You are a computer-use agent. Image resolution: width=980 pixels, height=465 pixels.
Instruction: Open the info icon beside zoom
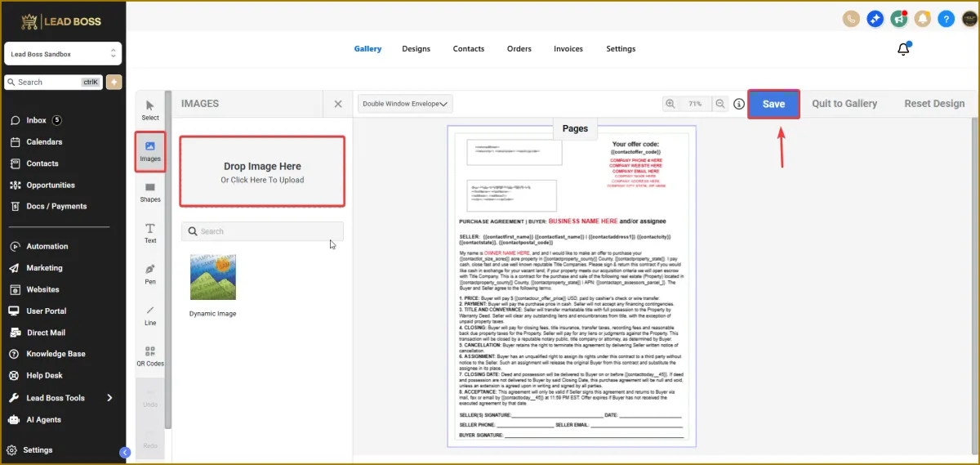pyautogui.click(x=739, y=104)
